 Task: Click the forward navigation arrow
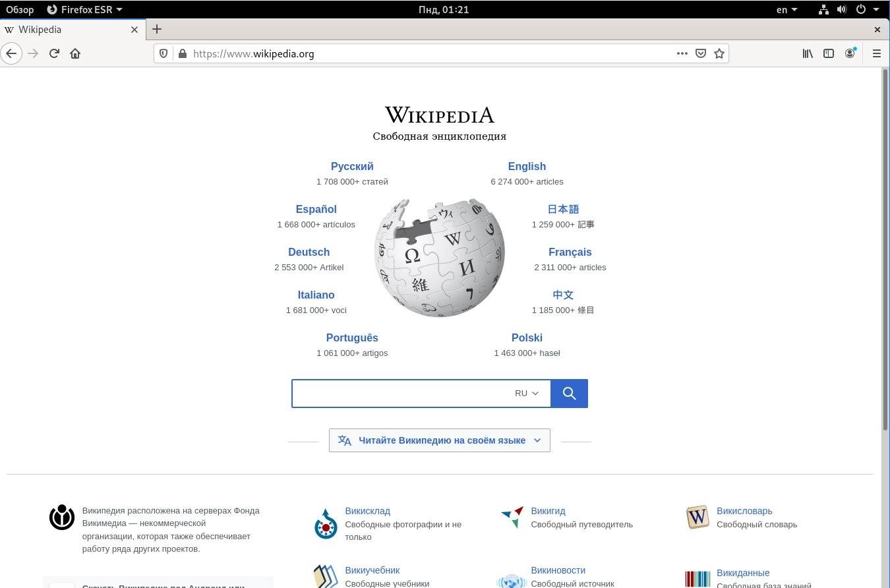click(33, 53)
